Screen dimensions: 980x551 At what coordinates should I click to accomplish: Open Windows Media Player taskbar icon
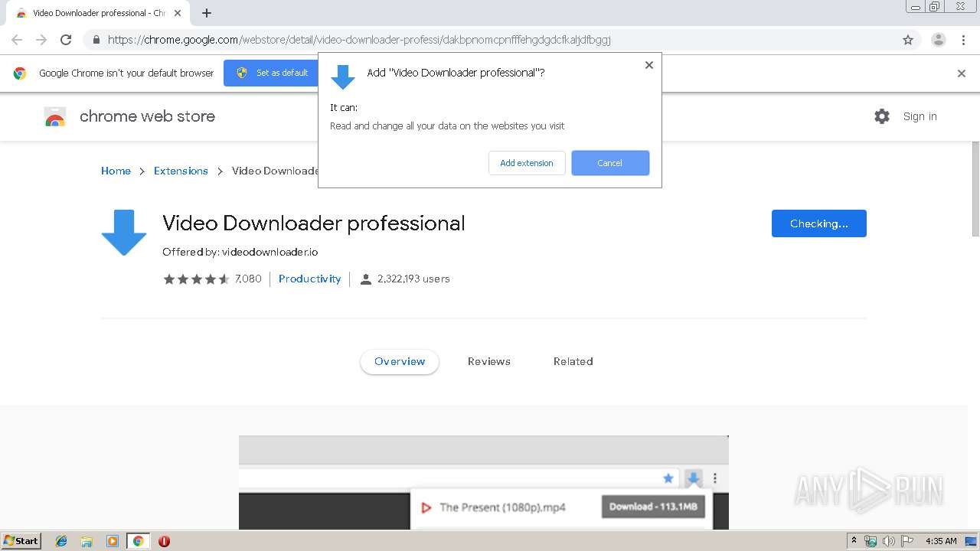point(113,541)
